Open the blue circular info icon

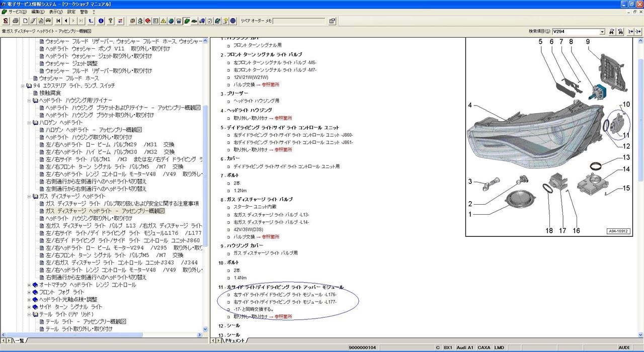(101, 21)
